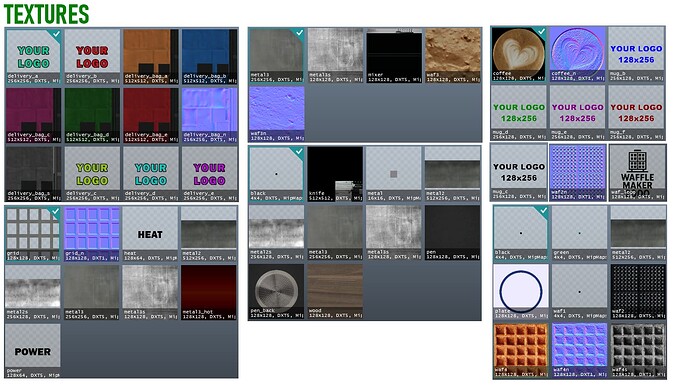The height and width of the screenshot is (388, 690).
Task: Click the red YOUR LOGO delivery_b texture
Action: click(92, 56)
